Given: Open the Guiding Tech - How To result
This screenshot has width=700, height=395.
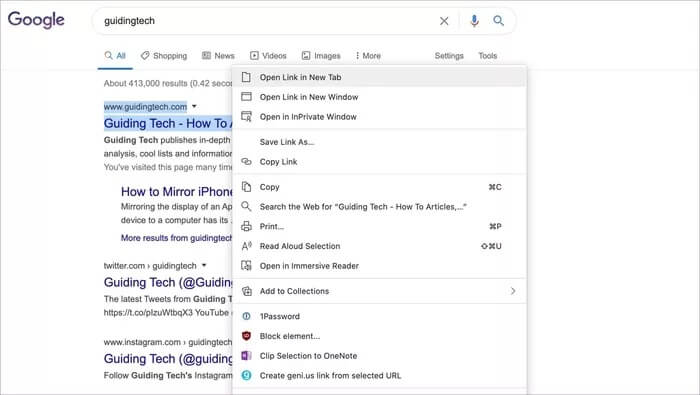Looking at the screenshot, I should tap(168, 123).
